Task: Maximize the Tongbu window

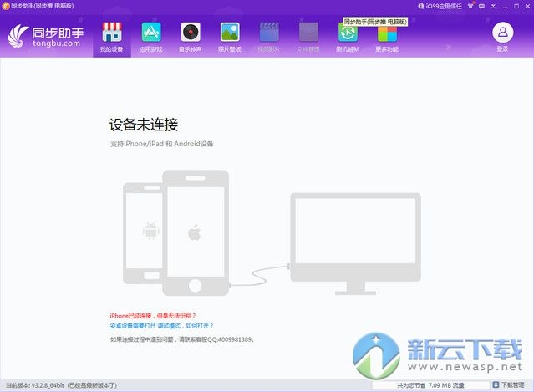Action: (x=516, y=6)
